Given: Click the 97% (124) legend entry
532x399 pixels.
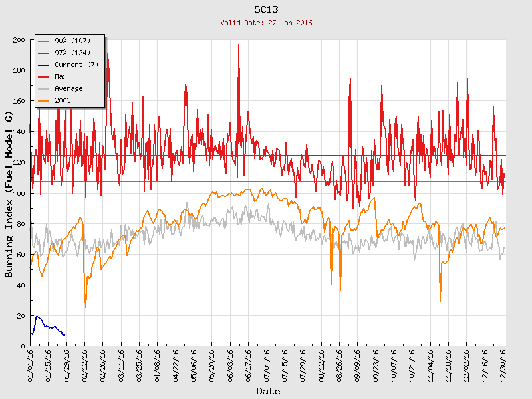Looking at the screenshot, I should tap(68, 53).
